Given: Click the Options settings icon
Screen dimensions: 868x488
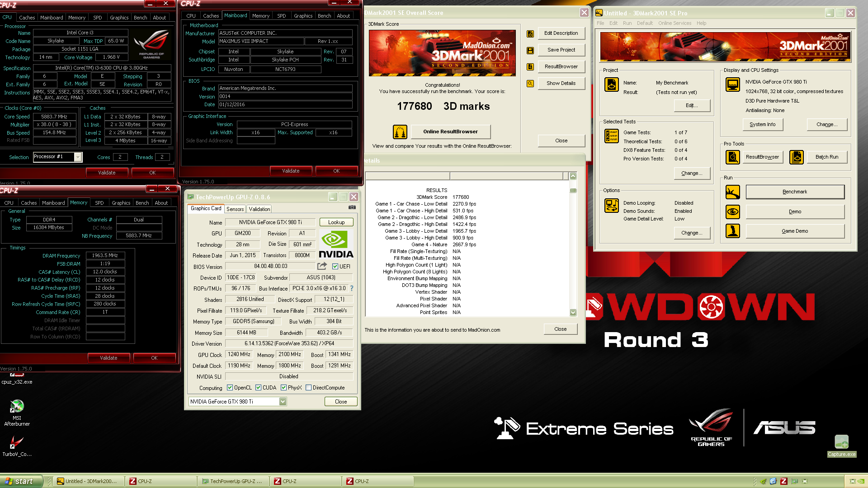Looking at the screenshot, I should coord(612,206).
